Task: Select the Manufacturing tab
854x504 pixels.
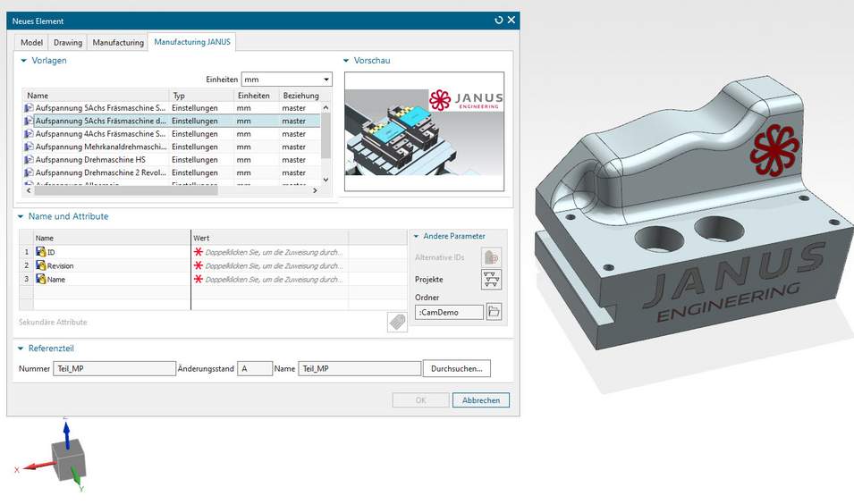Action: point(118,43)
